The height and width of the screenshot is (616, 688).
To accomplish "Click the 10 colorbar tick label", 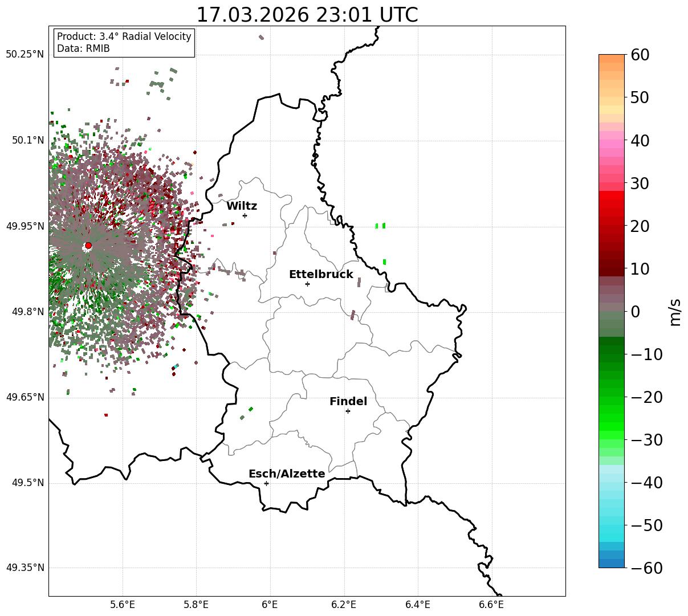I will click(x=640, y=269).
